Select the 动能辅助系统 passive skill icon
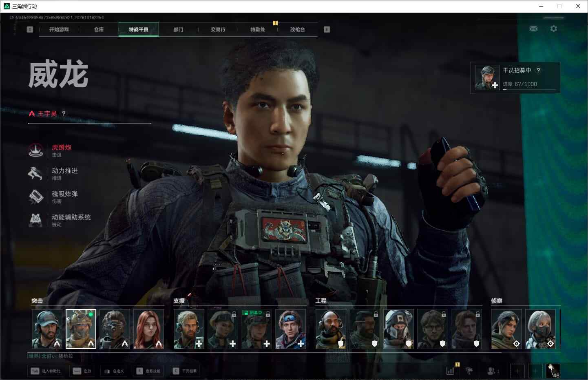The height and width of the screenshot is (380, 588). (x=36, y=220)
